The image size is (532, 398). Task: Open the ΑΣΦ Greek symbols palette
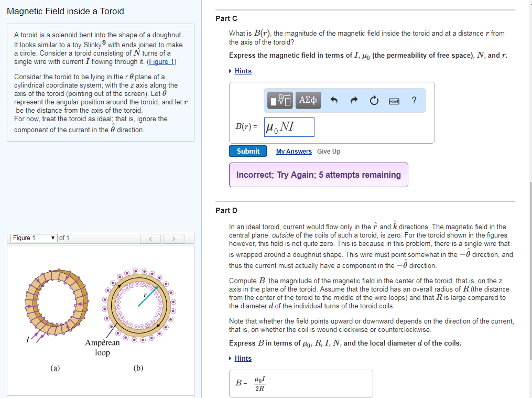click(308, 100)
